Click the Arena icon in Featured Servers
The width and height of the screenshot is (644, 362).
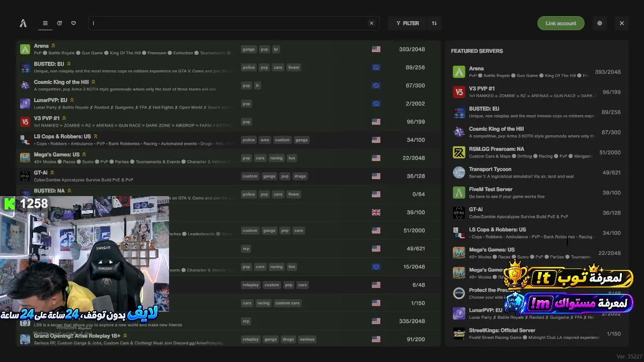(459, 72)
